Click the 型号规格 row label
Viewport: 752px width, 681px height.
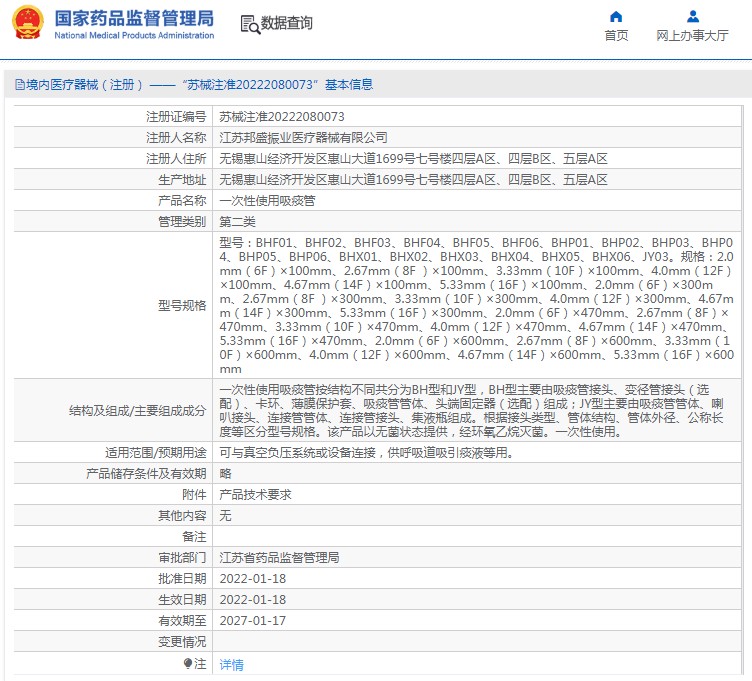[182, 305]
